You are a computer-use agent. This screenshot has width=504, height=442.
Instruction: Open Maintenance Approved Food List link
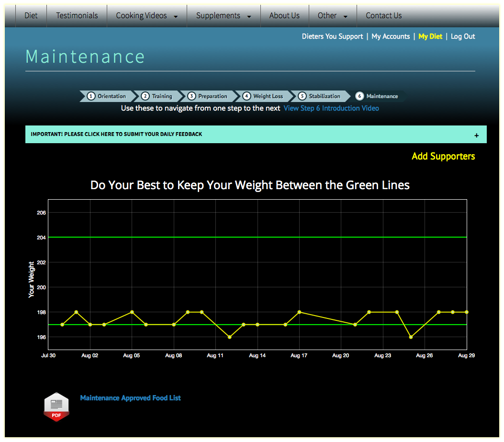[130, 398]
